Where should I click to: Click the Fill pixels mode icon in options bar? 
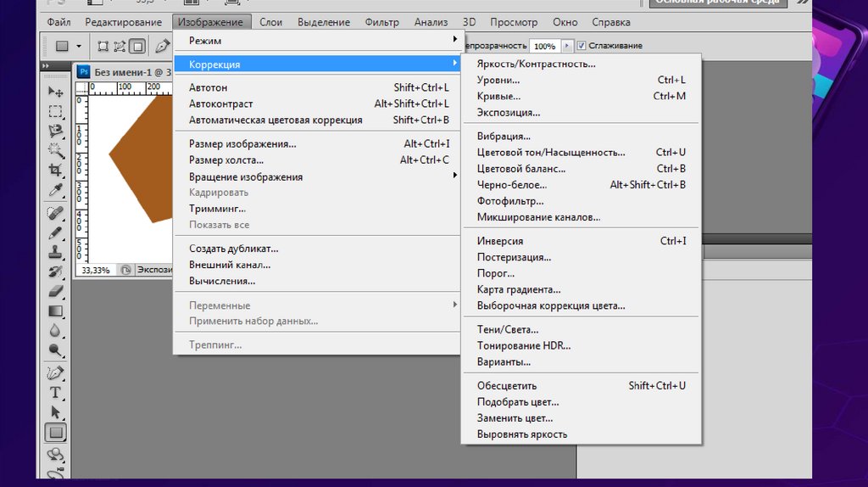(x=137, y=46)
